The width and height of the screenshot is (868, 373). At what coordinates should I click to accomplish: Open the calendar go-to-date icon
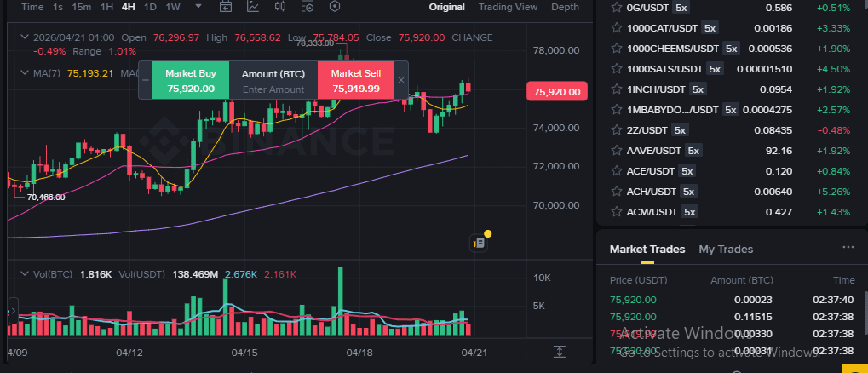(225, 7)
